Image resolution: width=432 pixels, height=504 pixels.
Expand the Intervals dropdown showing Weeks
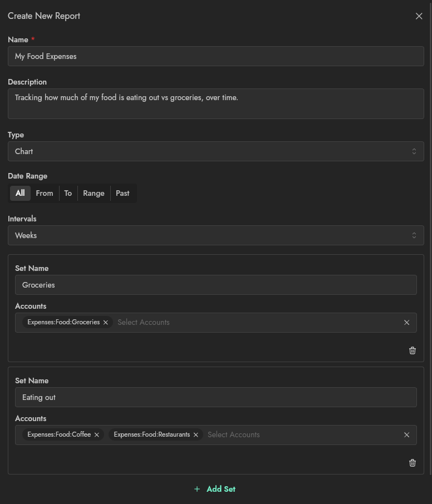[x=216, y=235]
